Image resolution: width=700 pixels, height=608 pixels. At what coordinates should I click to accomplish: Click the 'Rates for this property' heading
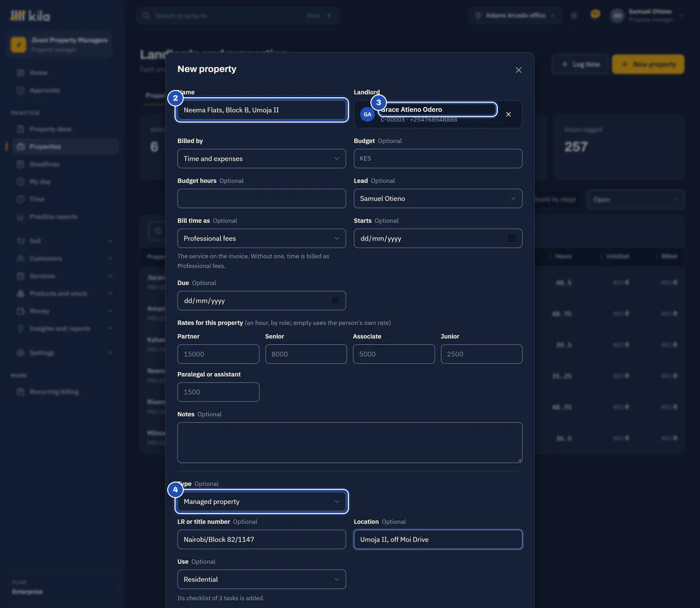(x=210, y=323)
